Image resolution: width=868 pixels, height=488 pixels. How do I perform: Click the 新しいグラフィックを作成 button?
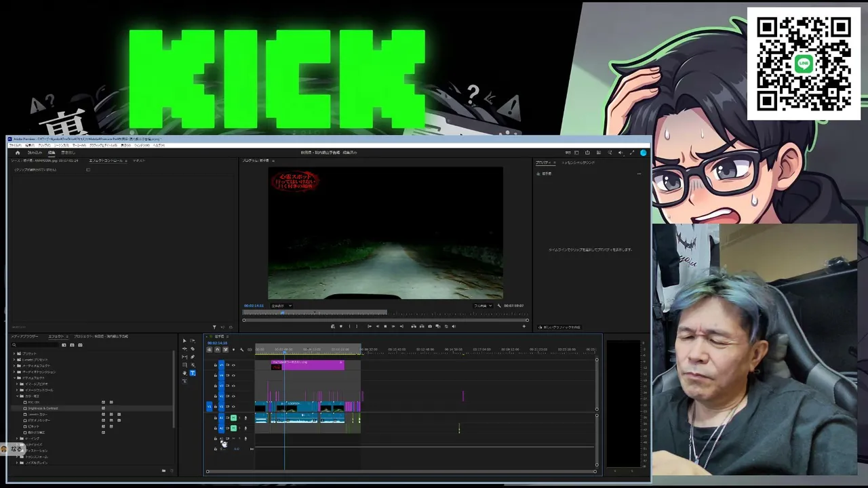[560, 327]
